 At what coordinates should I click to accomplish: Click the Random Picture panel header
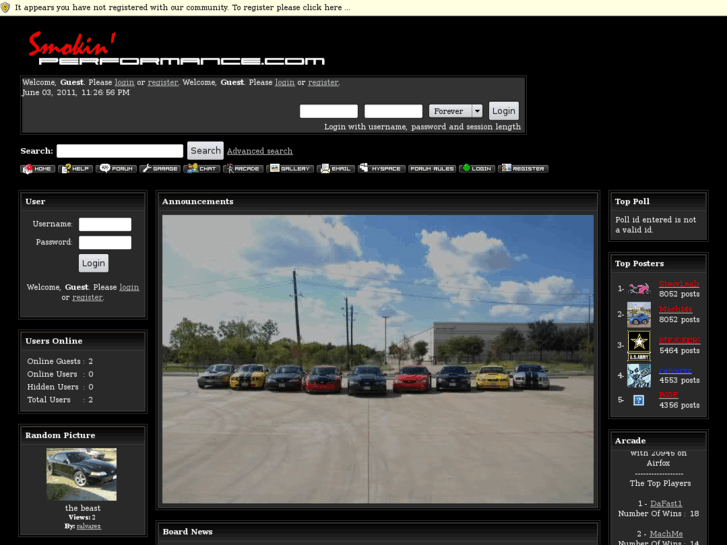(83, 435)
